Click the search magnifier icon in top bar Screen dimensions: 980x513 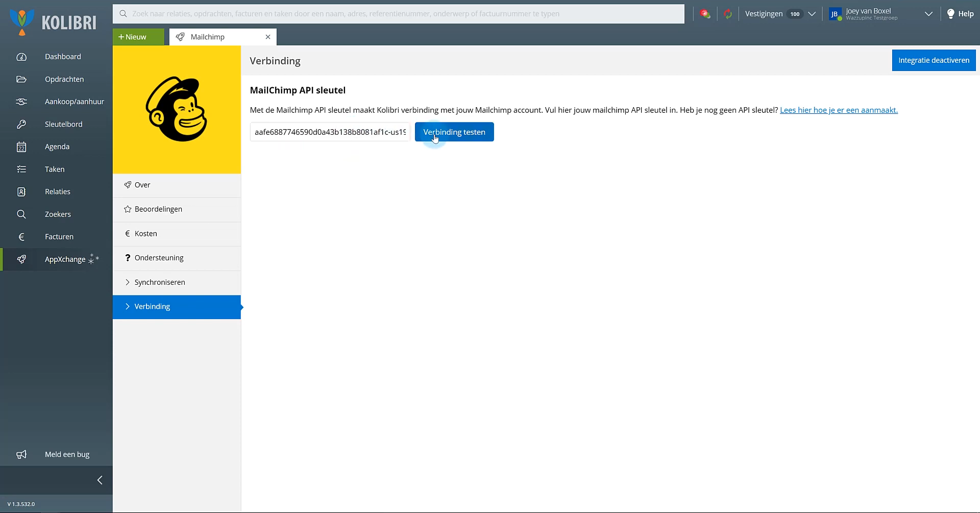pos(123,14)
